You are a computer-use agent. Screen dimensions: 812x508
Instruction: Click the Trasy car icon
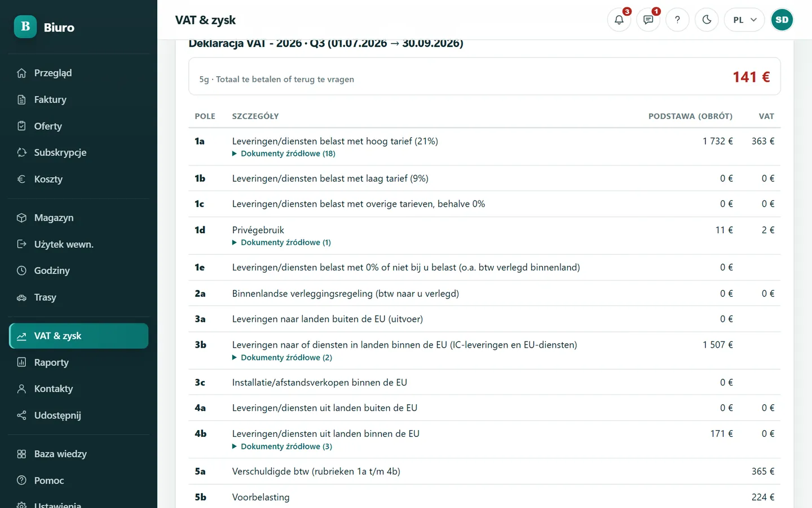pos(21,297)
